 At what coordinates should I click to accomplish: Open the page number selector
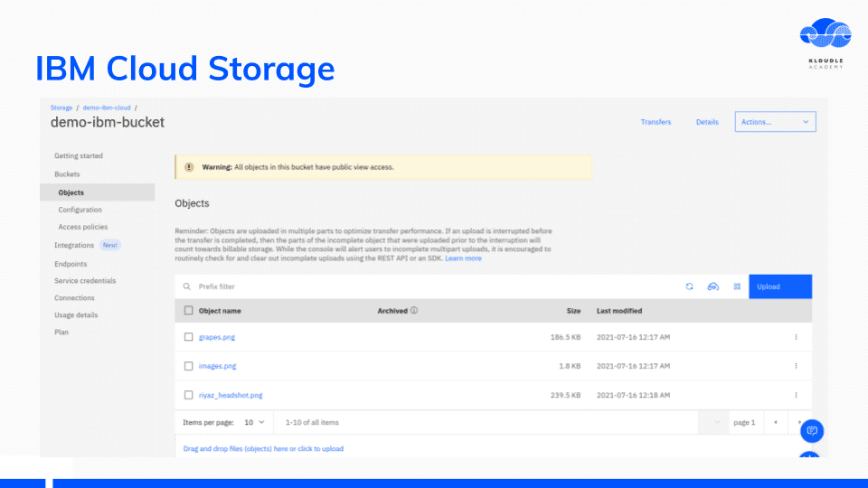click(714, 422)
